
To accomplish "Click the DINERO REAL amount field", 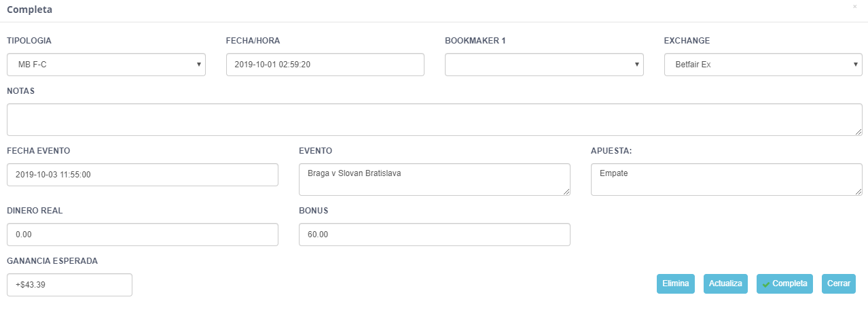I will tap(143, 235).
